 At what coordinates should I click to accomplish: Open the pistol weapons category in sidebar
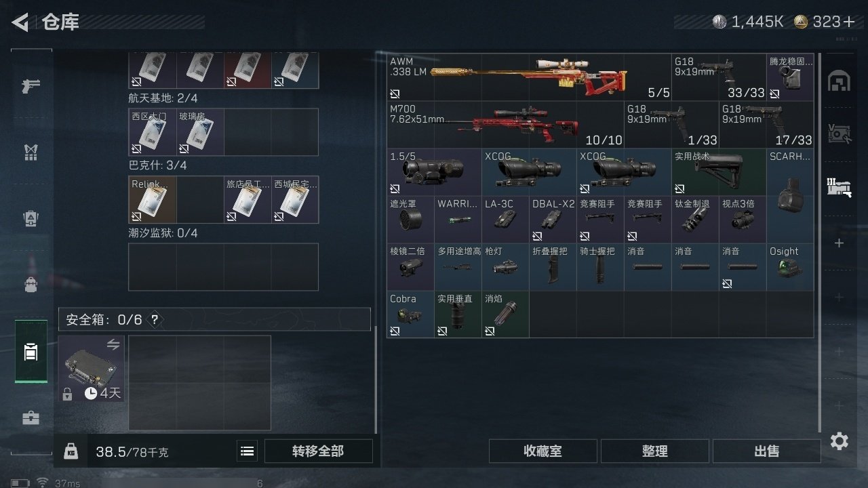pos(31,86)
